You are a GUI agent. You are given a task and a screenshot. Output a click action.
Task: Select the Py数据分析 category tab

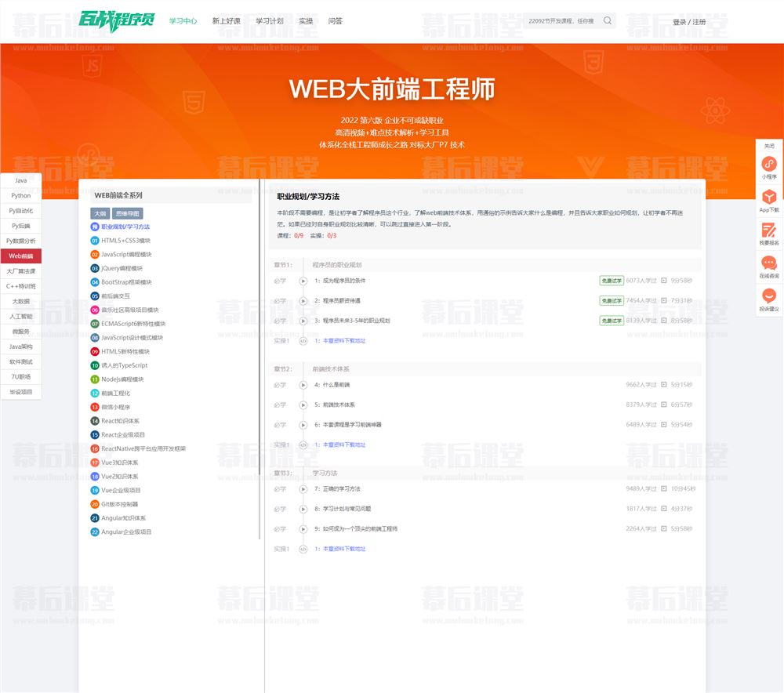(x=21, y=241)
